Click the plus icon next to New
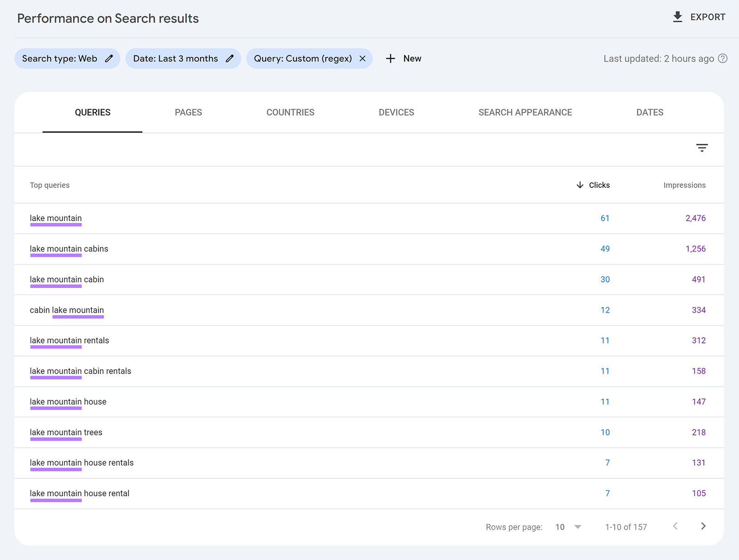Image resolution: width=739 pixels, height=560 pixels. pyautogui.click(x=390, y=58)
